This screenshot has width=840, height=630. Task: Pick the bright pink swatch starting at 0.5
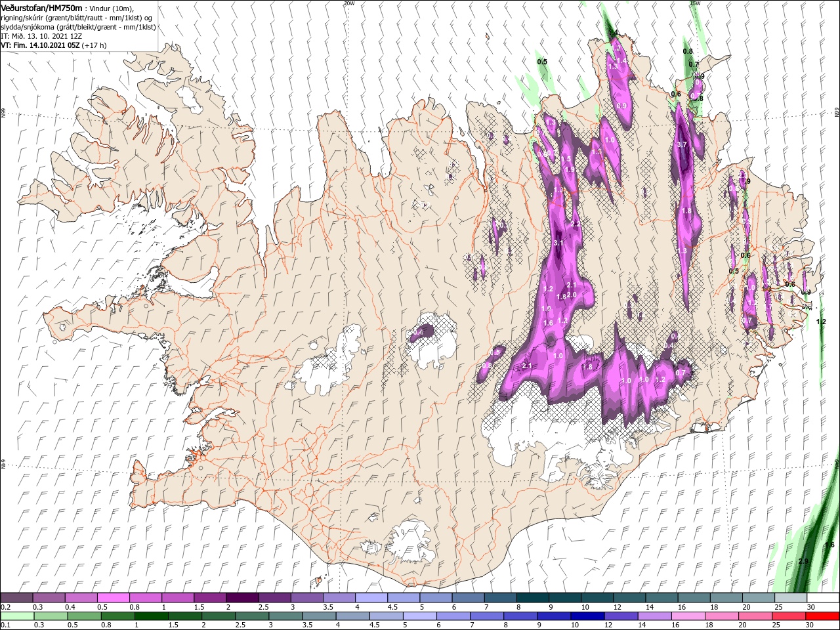pyautogui.click(x=113, y=598)
